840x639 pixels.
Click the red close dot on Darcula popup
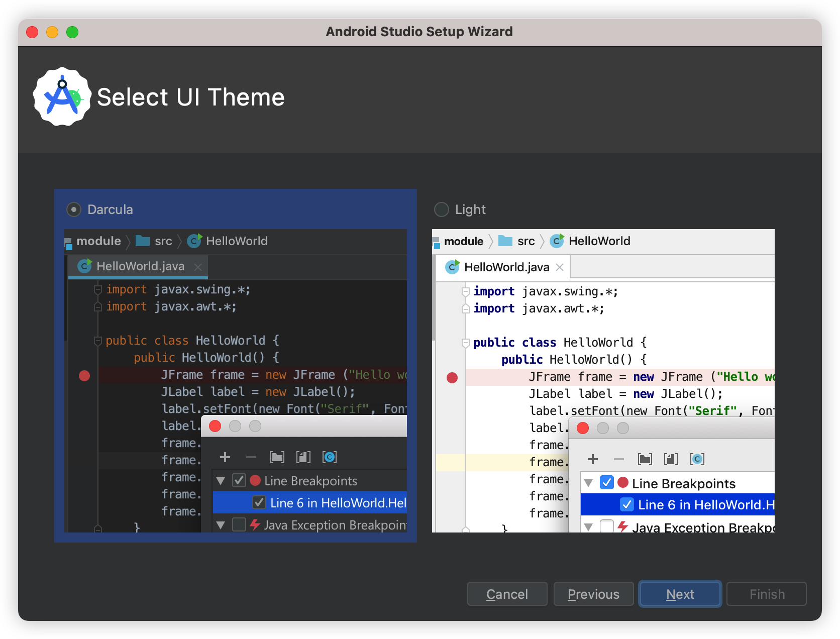click(215, 426)
